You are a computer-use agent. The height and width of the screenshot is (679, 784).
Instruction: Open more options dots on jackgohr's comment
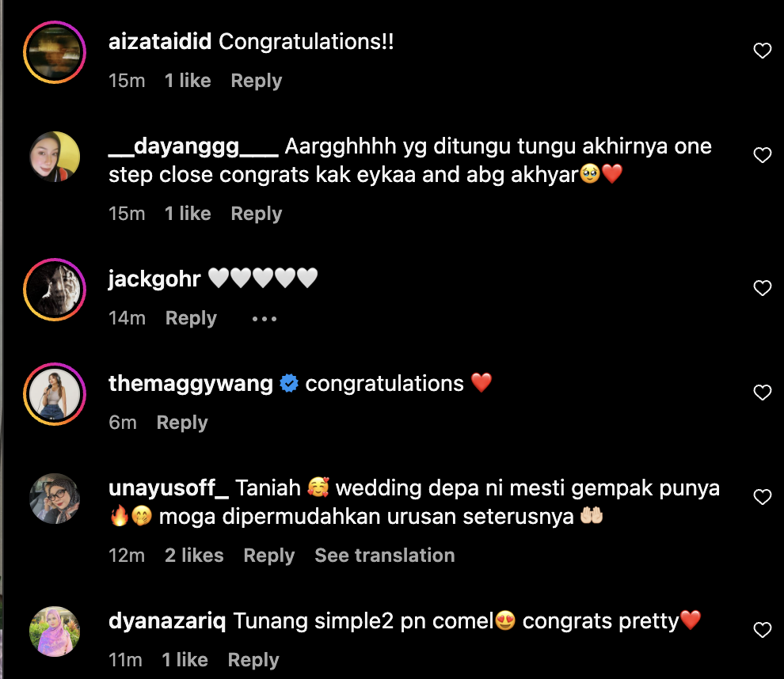tap(264, 318)
